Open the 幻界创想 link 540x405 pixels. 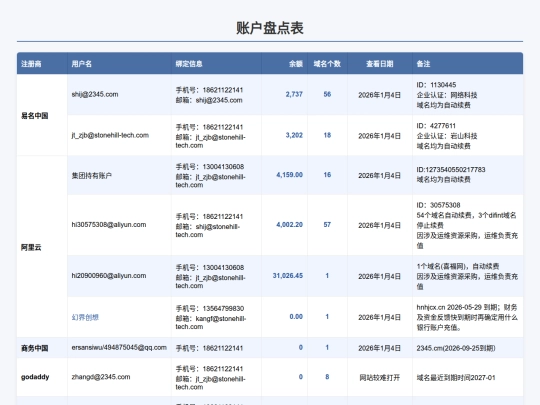point(85,317)
